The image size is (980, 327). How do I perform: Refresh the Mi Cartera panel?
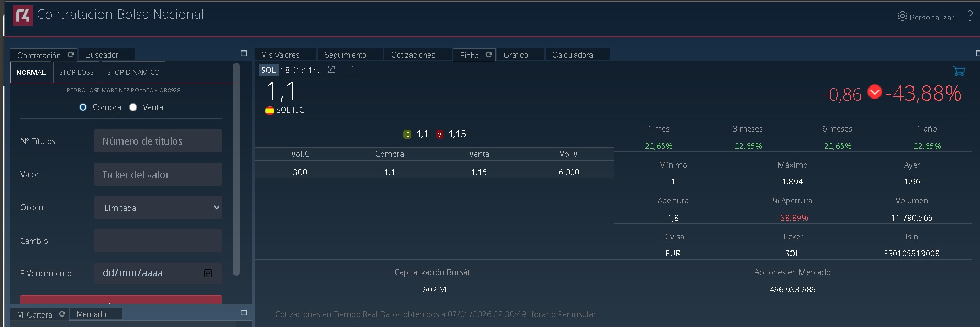point(62,314)
